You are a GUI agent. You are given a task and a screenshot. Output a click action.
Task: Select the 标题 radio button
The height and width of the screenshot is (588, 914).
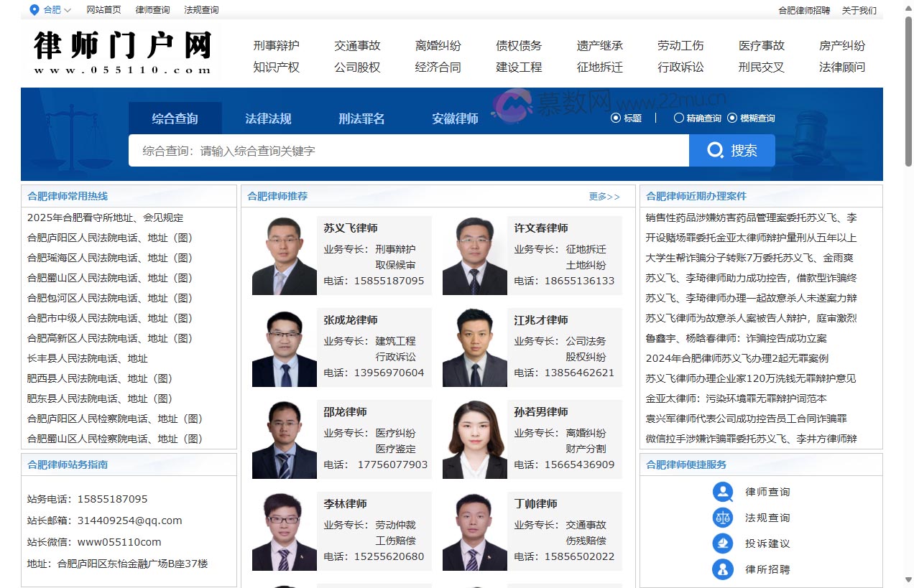(x=616, y=118)
